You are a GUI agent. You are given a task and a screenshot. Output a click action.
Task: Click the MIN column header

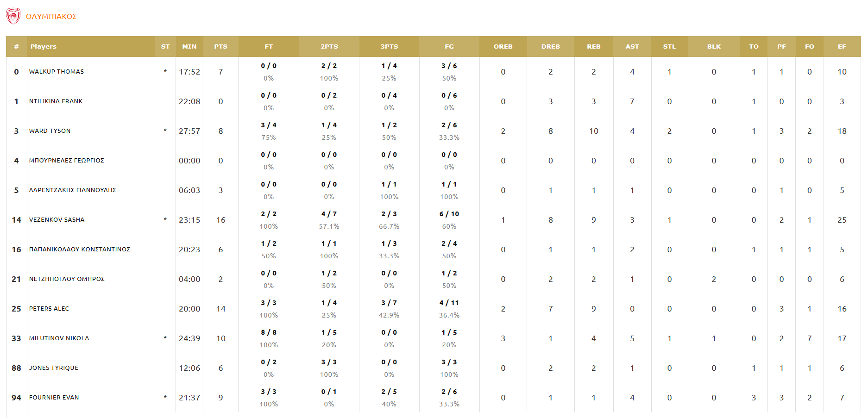tap(189, 47)
